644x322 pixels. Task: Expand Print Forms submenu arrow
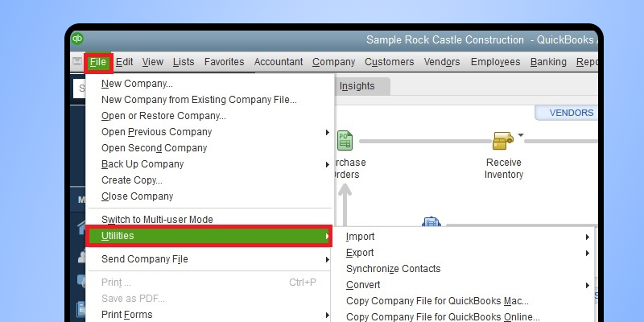(328, 316)
